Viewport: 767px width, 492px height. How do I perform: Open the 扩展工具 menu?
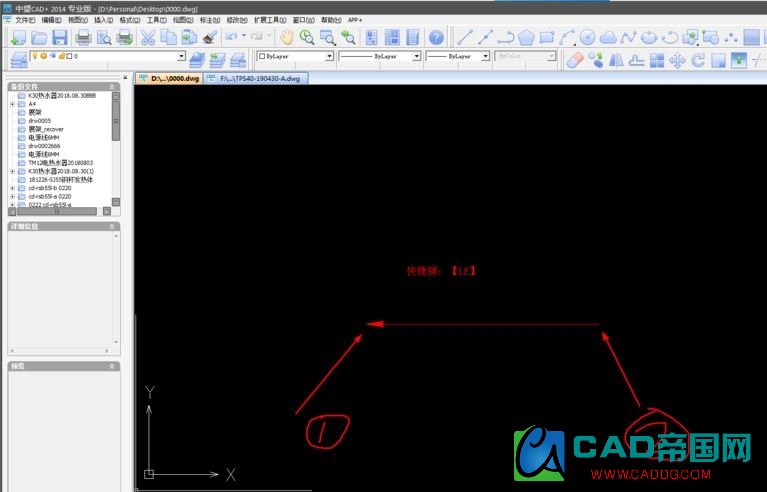click(270, 20)
